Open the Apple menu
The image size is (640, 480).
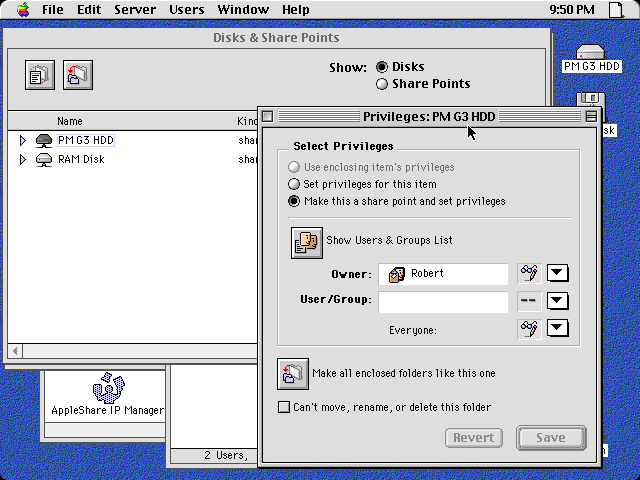pyautogui.click(x=22, y=10)
